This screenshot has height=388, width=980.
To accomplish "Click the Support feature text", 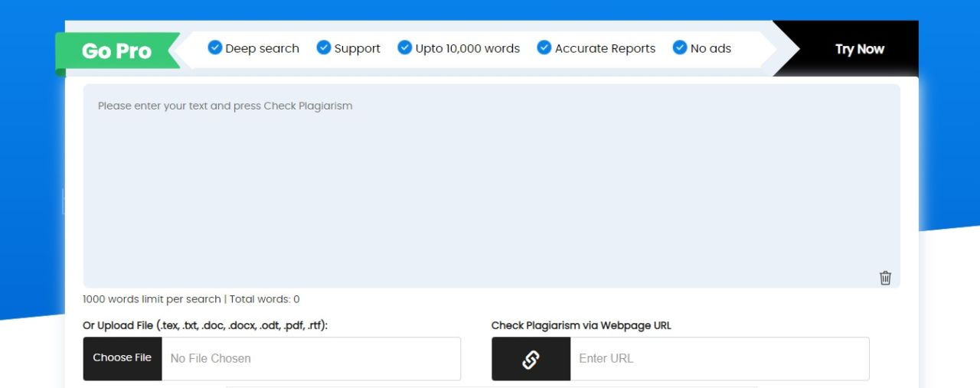I will click(x=358, y=48).
